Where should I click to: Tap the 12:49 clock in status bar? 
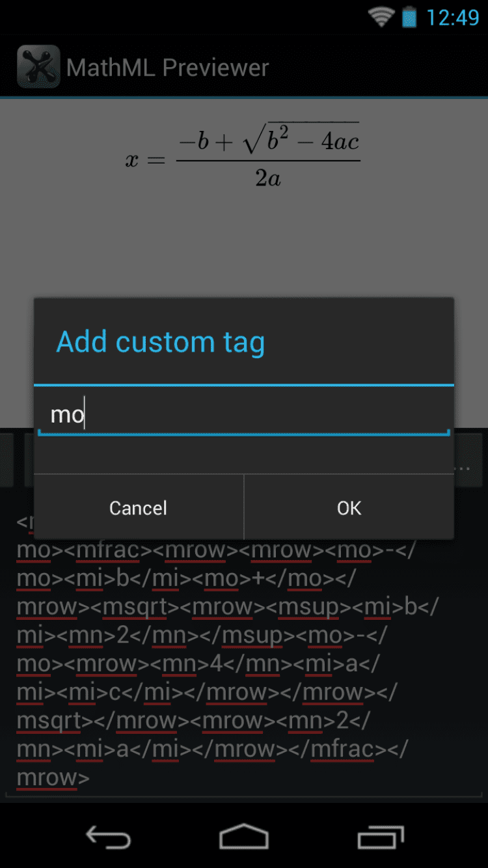pos(452,18)
